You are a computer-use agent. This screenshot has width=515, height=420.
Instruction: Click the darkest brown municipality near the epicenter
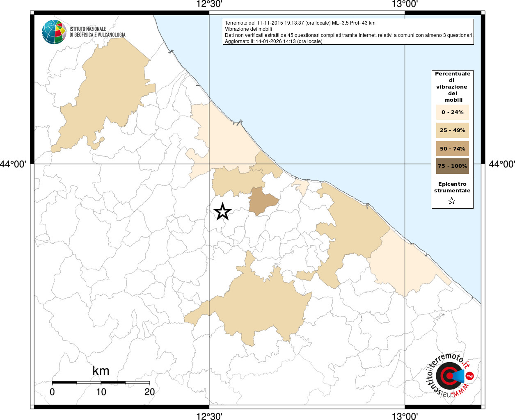pyautogui.click(x=262, y=201)
